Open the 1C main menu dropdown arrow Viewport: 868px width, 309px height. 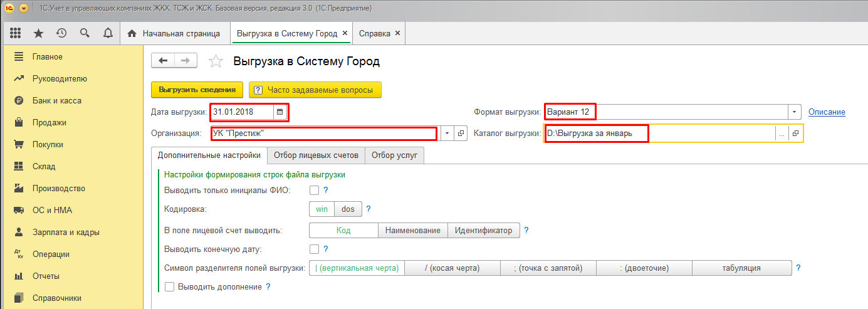tap(24, 9)
